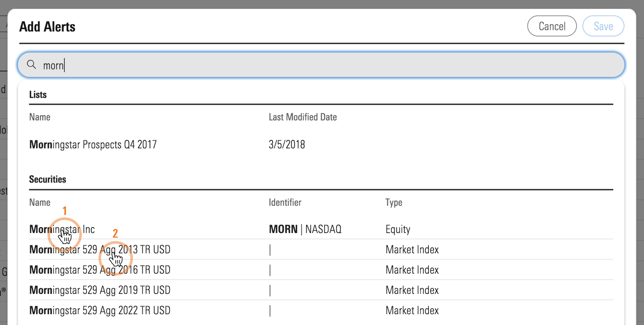Click Market Index type for 529 Agg 2013

[412, 249]
